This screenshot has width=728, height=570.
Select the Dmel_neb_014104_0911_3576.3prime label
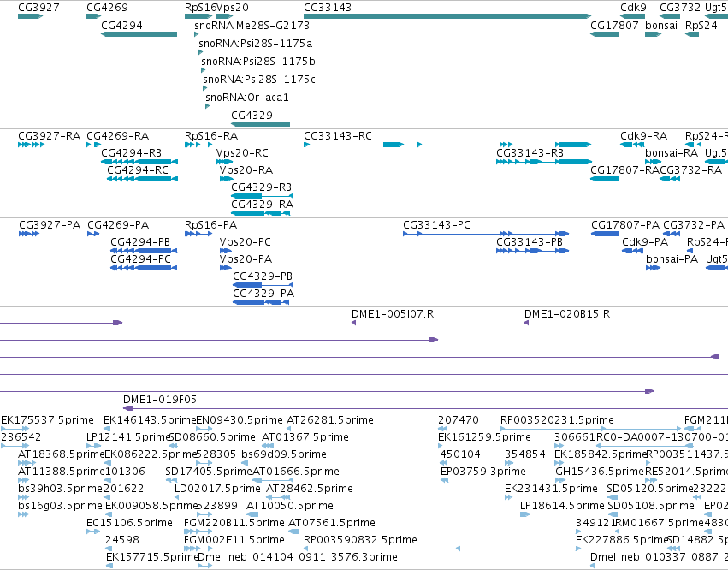tap(298, 557)
